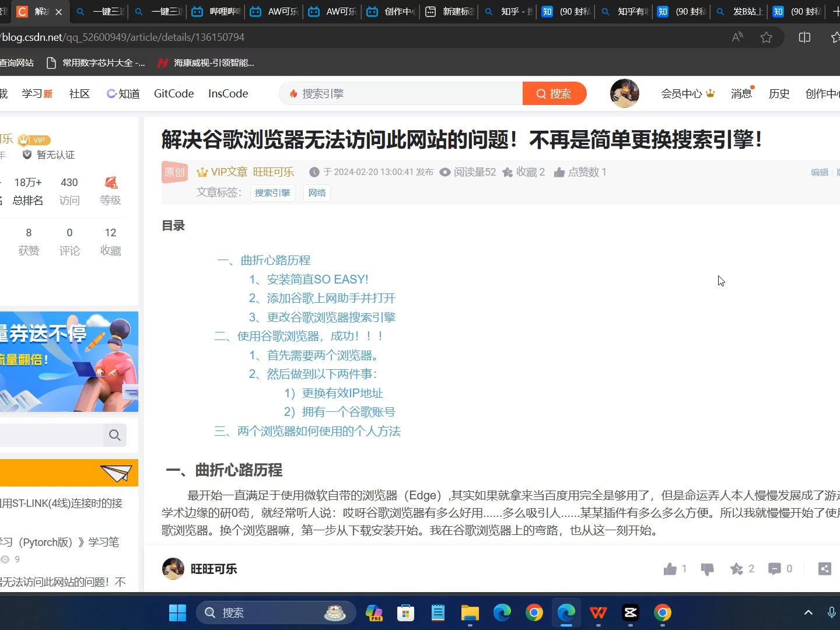Open the 社区 nav menu item
840x630 pixels.
click(x=79, y=94)
